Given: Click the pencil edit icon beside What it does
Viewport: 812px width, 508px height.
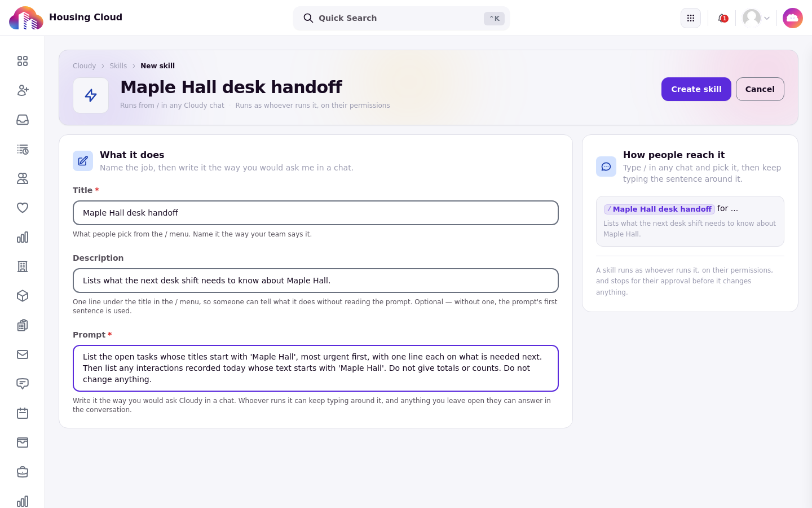Looking at the screenshot, I should (83, 161).
